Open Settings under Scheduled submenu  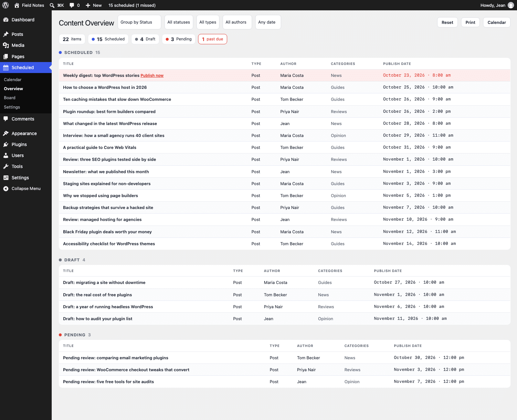click(12, 107)
